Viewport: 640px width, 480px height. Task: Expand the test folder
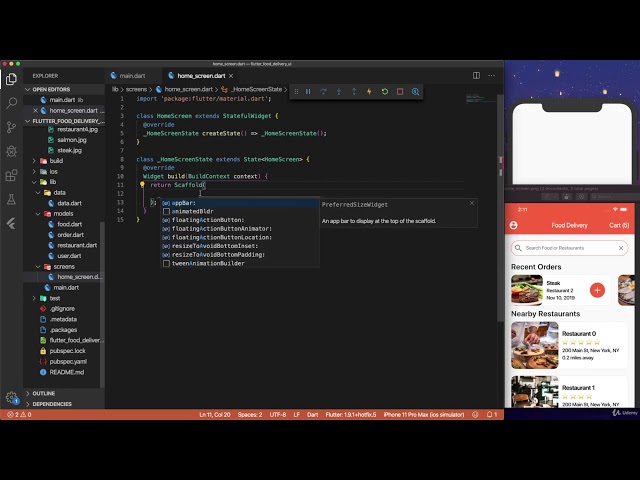(x=55, y=298)
